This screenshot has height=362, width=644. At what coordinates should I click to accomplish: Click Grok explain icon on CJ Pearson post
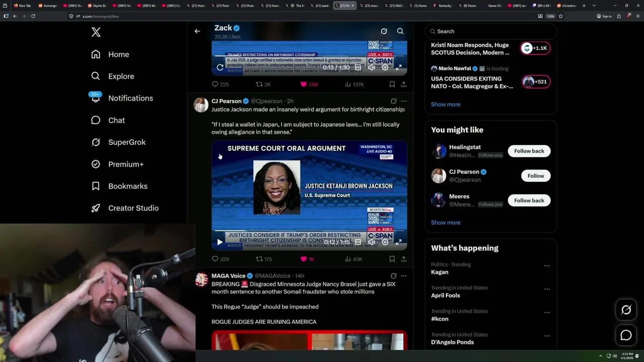(393, 101)
